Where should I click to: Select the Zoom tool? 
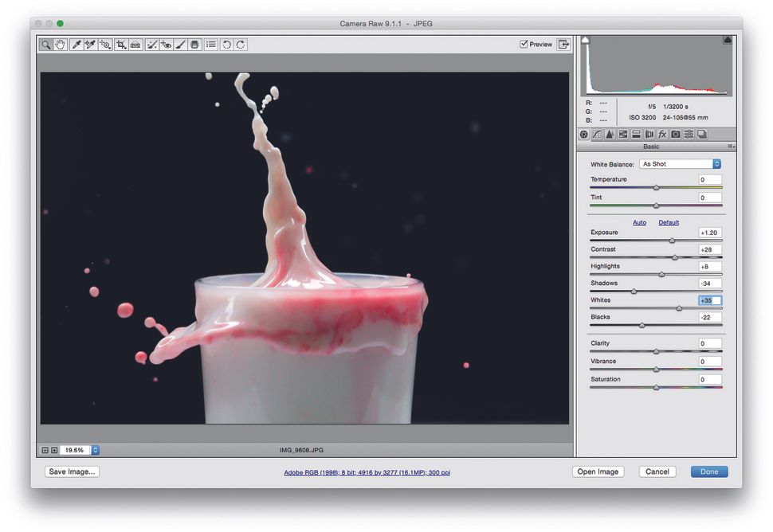pos(46,45)
